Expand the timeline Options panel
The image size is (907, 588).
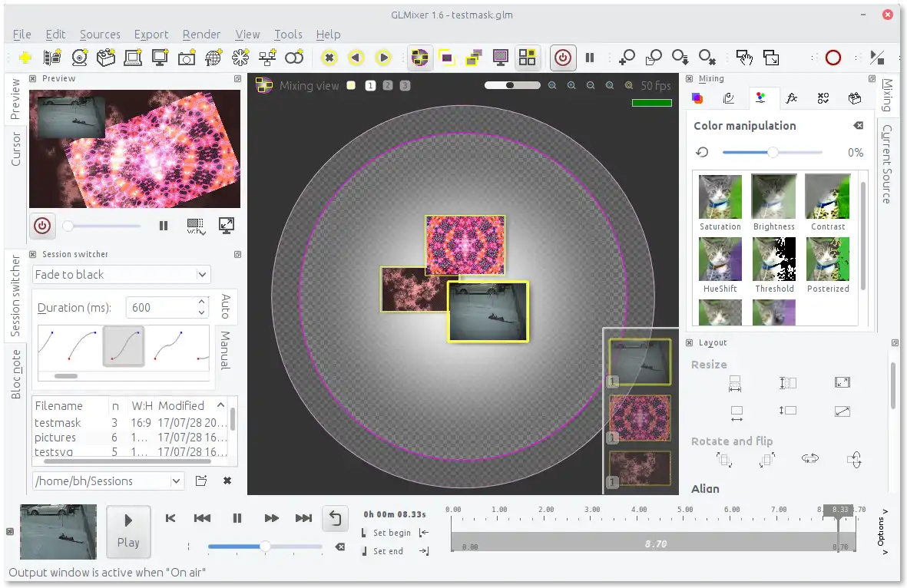(x=881, y=530)
